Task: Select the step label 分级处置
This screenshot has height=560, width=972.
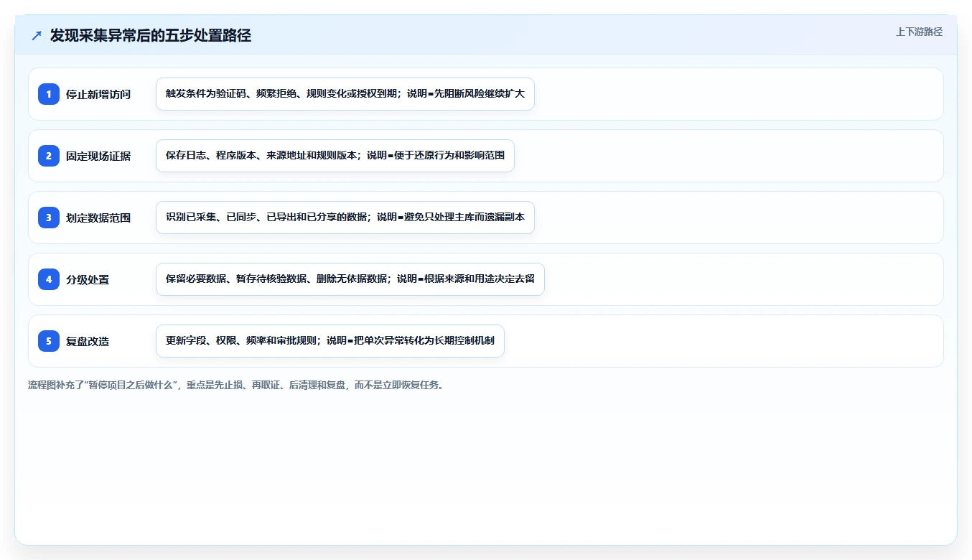Action: click(88, 279)
